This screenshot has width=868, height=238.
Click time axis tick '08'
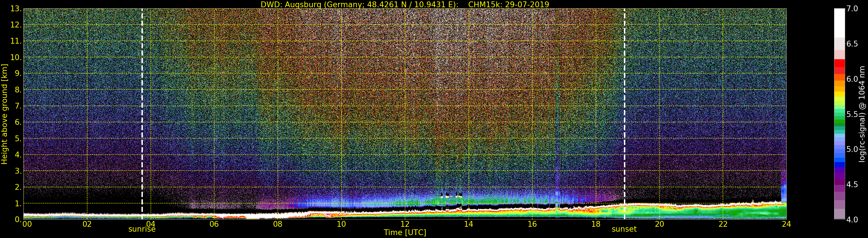tap(278, 224)
